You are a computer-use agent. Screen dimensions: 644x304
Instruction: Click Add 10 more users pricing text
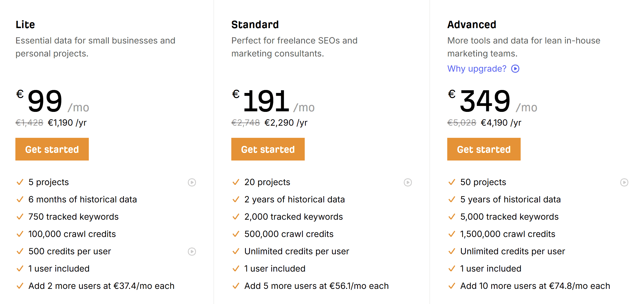pos(535,286)
